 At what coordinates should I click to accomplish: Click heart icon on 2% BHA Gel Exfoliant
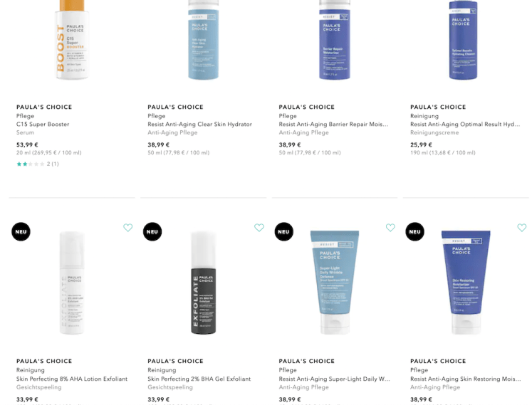click(259, 228)
